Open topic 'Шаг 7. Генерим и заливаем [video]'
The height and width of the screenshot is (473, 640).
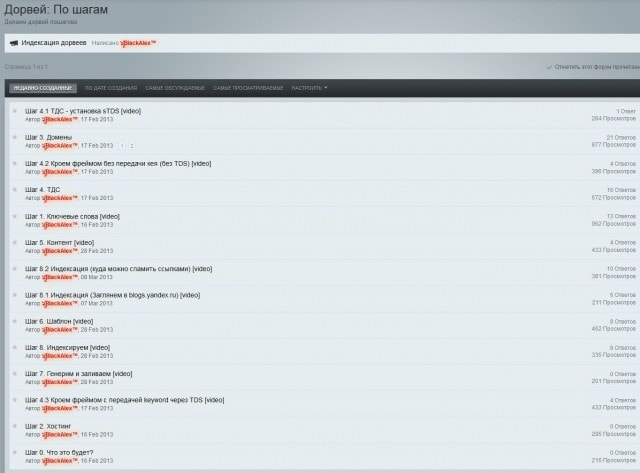pos(78,373)
